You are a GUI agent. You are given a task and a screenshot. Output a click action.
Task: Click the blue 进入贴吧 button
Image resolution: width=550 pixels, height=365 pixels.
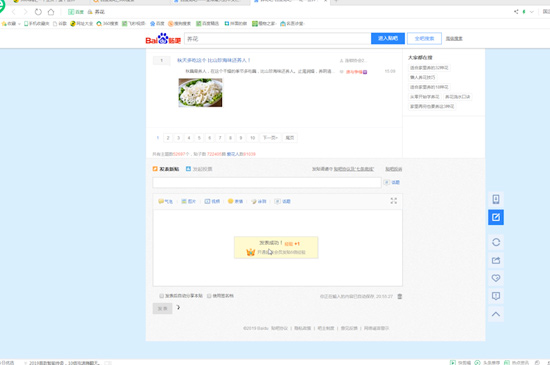[x=388, y=39]
